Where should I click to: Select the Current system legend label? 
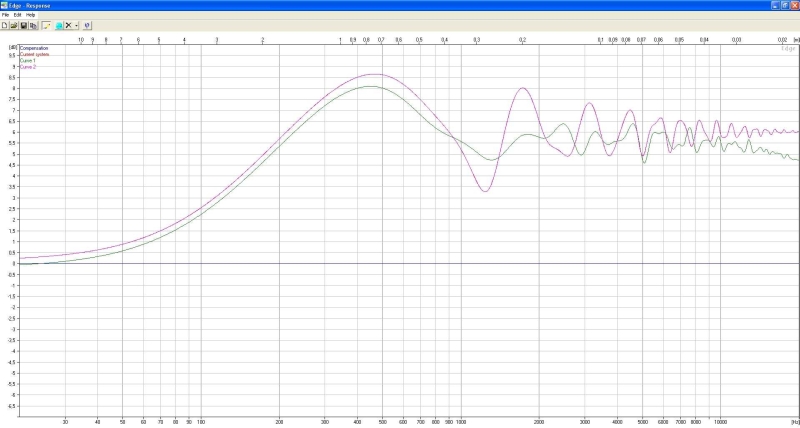click(x=35, y=54)
